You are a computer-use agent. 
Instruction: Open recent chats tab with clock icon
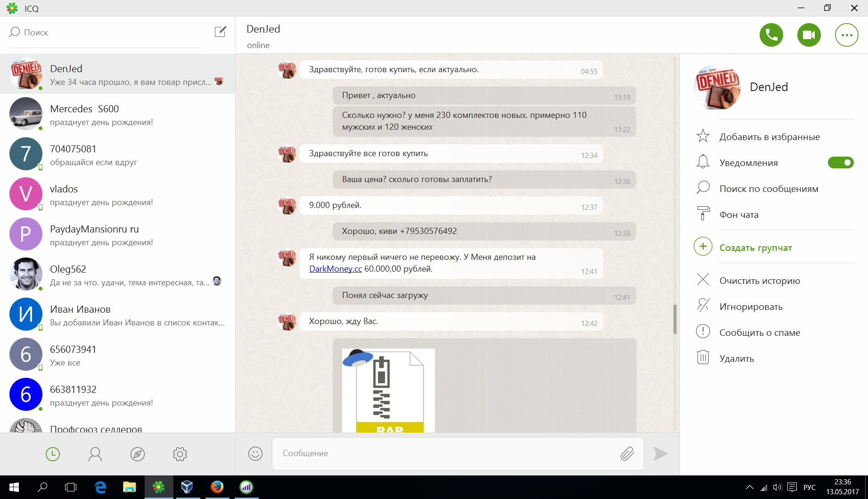pyautogui.click(x=53, y=454)
